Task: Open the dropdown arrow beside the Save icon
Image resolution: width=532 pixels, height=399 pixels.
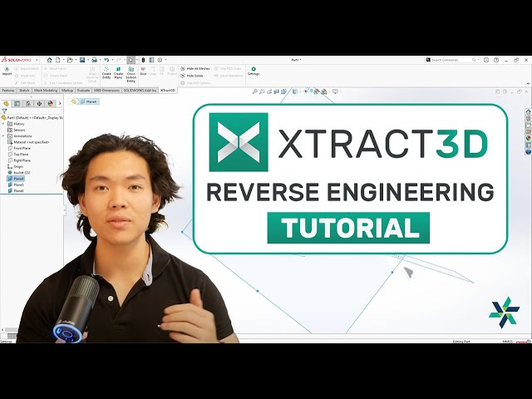Action: click(87, 60)
